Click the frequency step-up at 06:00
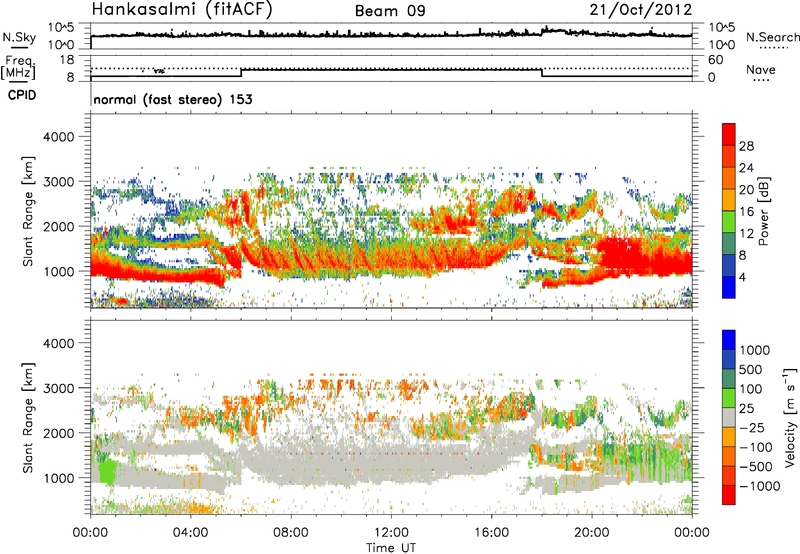Viewport: 800px width, 554px height. (241, 72)
